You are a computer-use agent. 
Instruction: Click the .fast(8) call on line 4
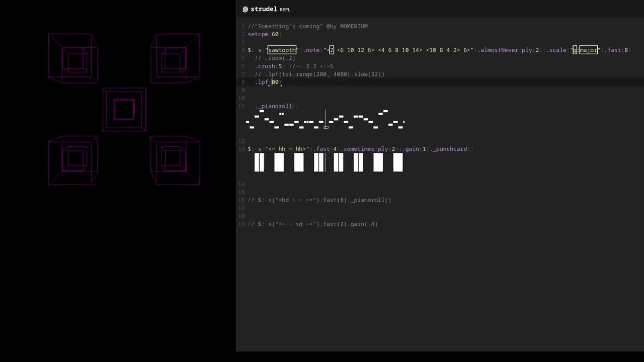617,50
